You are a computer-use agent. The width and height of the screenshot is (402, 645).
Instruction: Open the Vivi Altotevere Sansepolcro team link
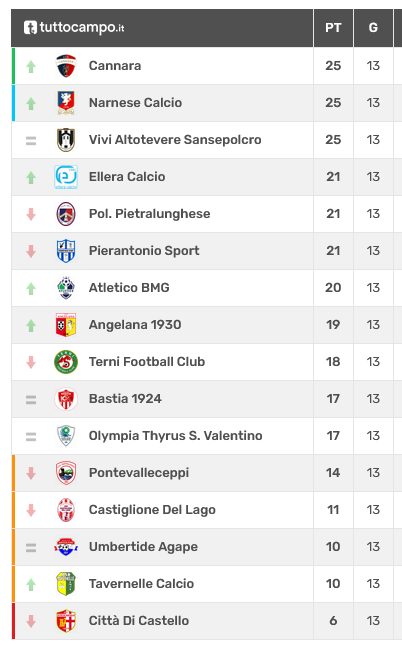click(x=175, y=140)
